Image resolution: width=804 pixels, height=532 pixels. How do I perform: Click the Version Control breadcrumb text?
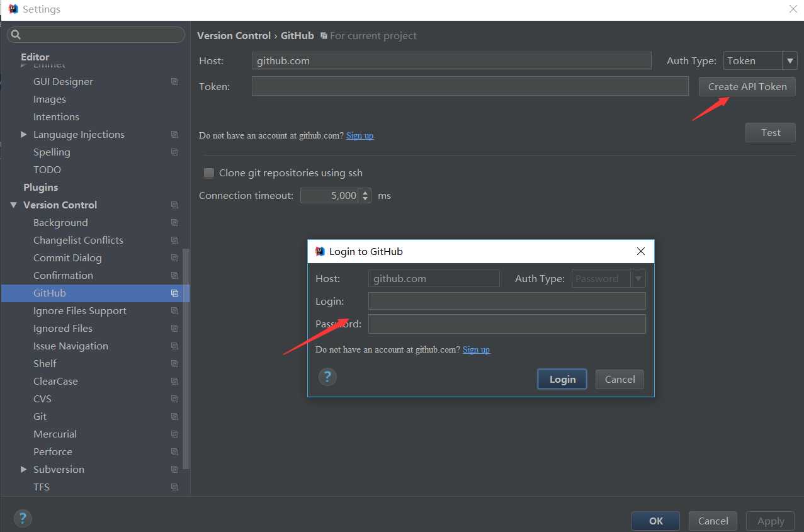point(234,36)
